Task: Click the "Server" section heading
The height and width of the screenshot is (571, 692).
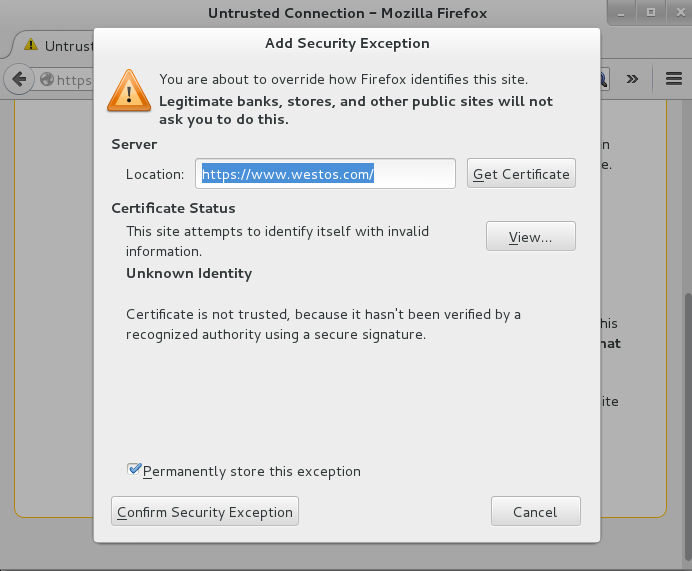Action: [x=134, y=144]
